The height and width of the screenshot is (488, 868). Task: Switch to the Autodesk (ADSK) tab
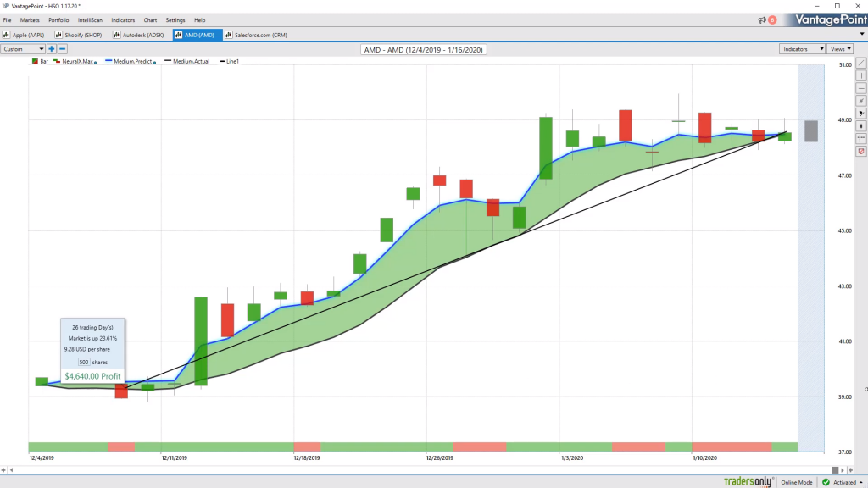click(x=139, y=35)
